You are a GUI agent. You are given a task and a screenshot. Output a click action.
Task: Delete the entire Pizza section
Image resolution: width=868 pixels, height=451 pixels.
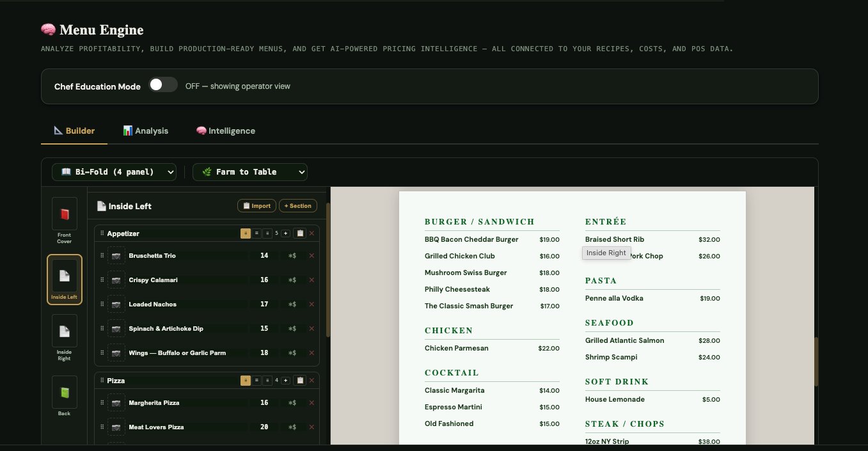312,381
